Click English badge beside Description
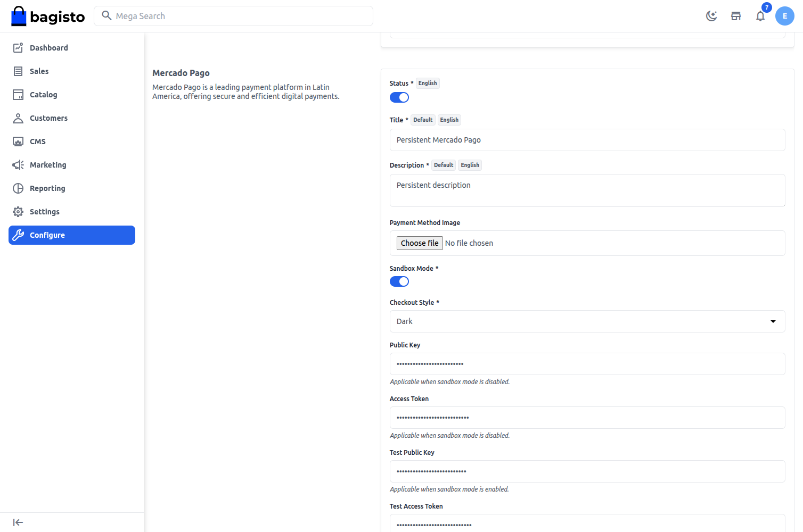The height and width of the screenshot is (532, 803). coord(470,165)
